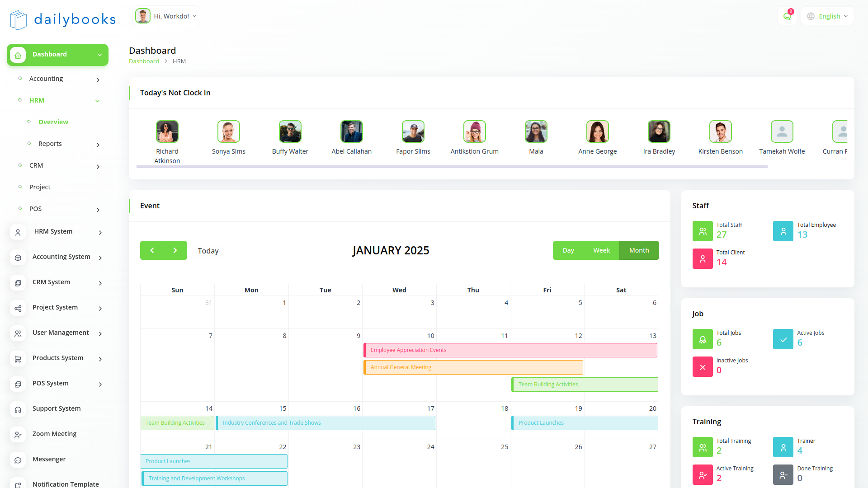Switch calendar to Week view

(x=601, y=250)
